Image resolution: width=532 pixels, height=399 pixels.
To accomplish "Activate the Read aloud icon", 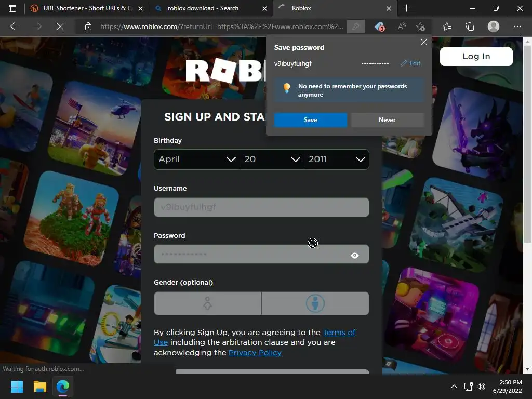I will (402, 26).
